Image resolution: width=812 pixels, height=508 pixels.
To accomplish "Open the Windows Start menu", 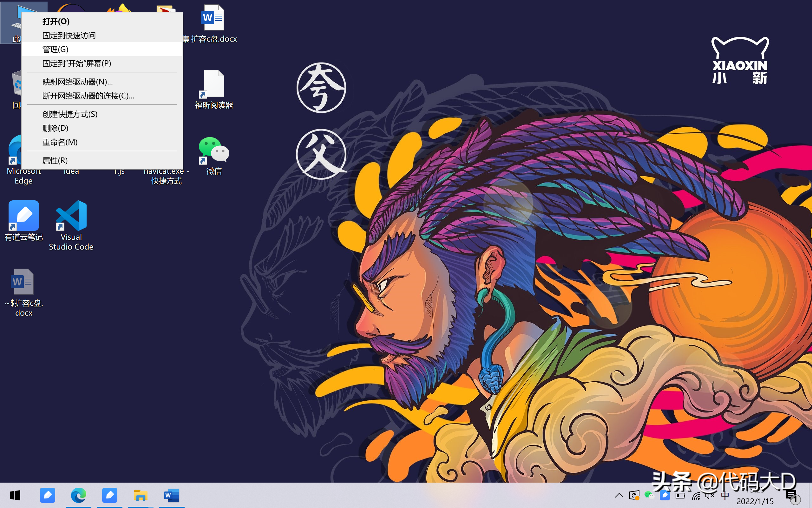I will coord(15,495).
